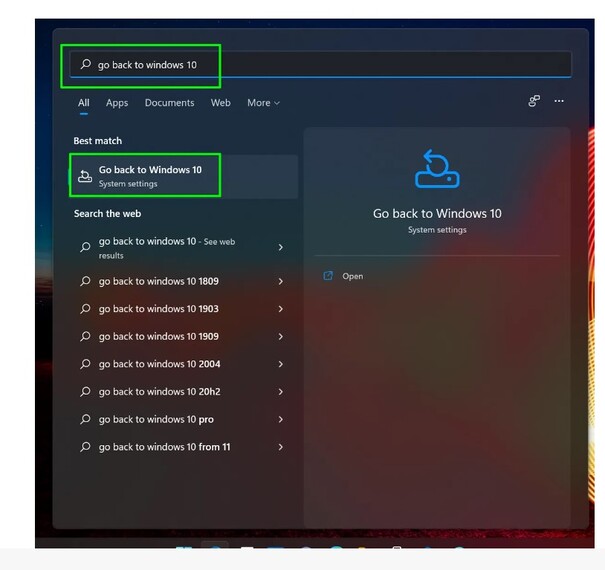Click 'Go back to Windows 10' title in preview pane
The height and width of the screenshot is (570, 605).
[437, 213]
